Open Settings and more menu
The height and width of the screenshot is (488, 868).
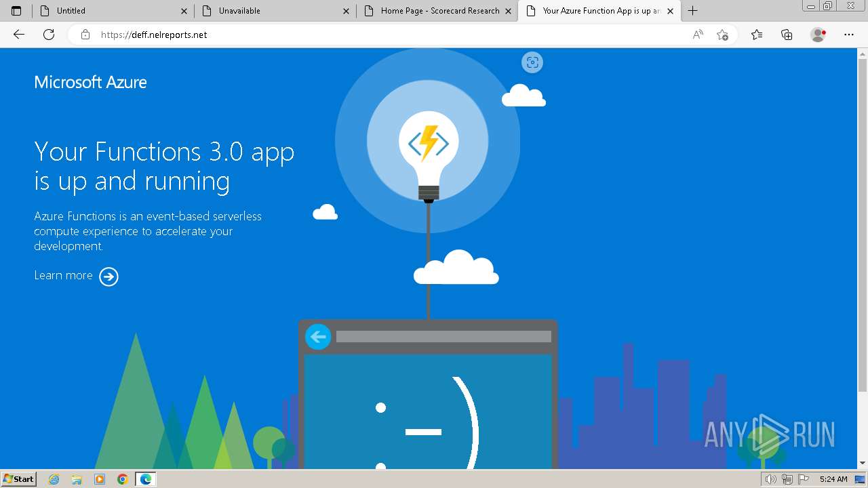pos(849,35)
